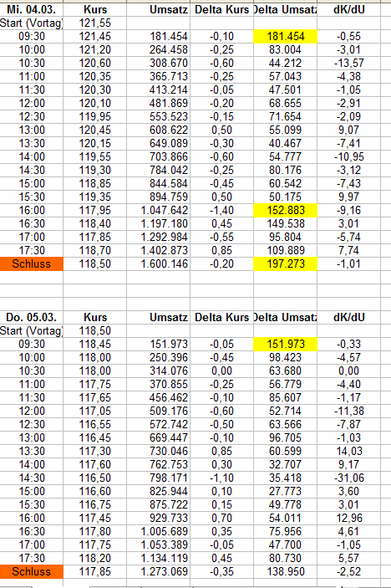
Task: Select Umsatz value 669.447
Action: coord(169,438)
